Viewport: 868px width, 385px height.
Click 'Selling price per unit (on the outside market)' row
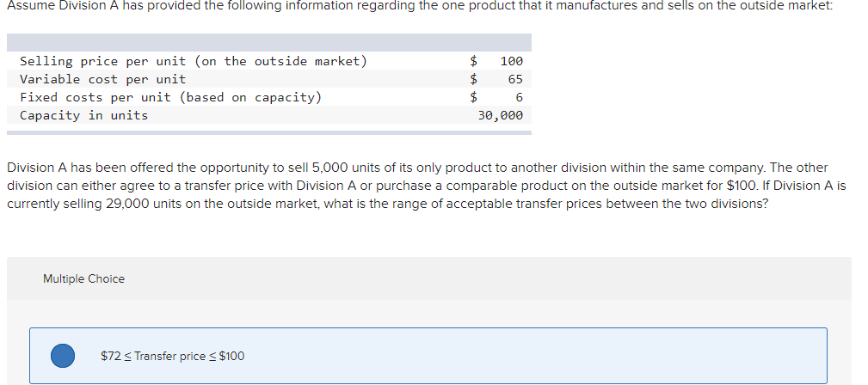pos(269,61)
